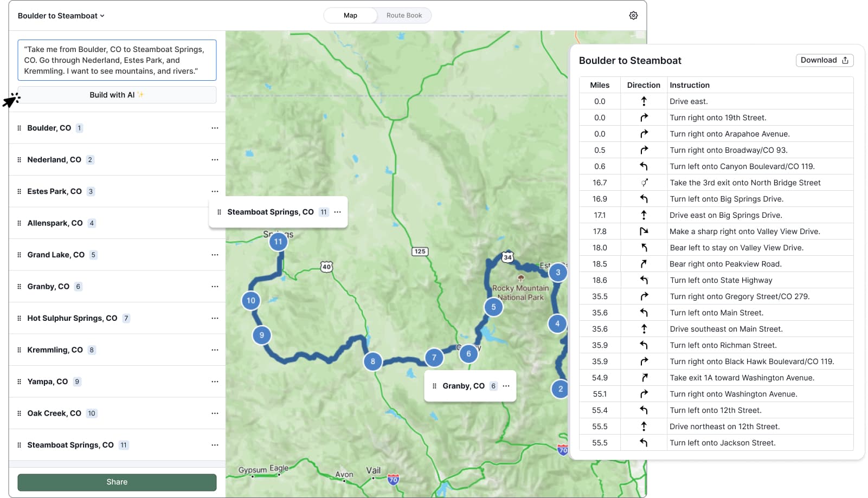This screenshot has height=498, width=868.
Task: Open options on Steamboat Springs map popup
Action: [x=338, y=212]
